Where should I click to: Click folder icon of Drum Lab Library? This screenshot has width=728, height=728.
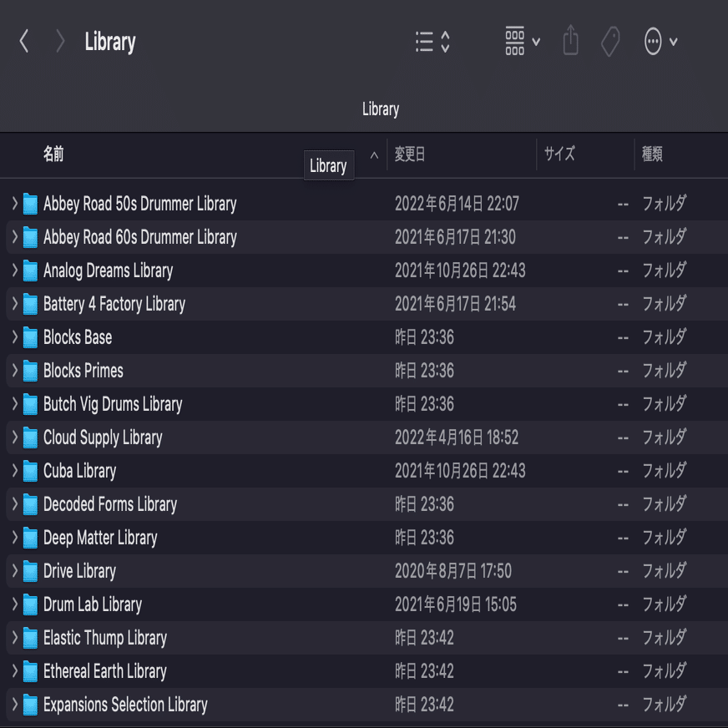tap(30, 605)
